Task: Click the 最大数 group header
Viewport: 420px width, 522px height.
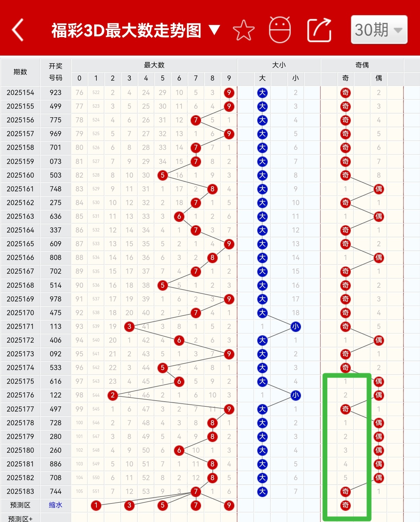Action: pos(154,65)
